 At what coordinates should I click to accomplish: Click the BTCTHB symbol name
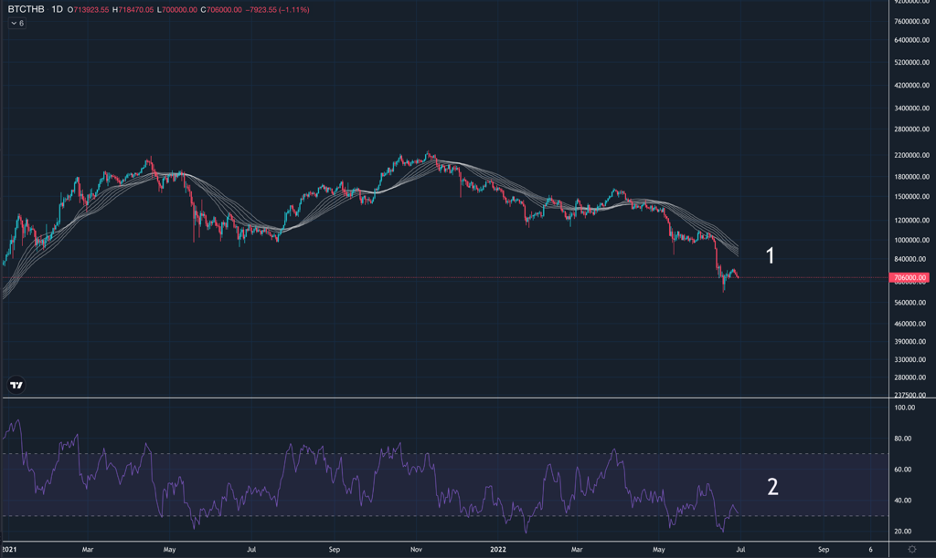pyautogui.click(x=26, y=9)
